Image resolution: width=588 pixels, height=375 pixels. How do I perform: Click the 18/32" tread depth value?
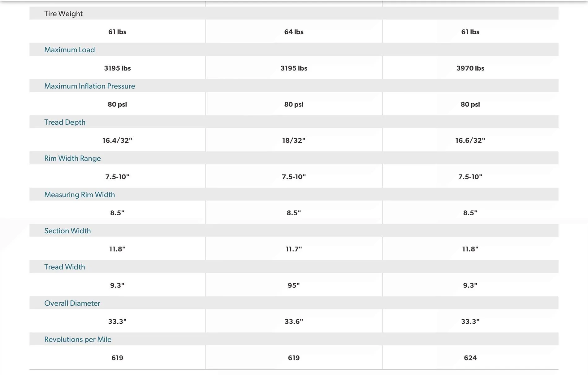pyautogui.click(x=294, y=140)
